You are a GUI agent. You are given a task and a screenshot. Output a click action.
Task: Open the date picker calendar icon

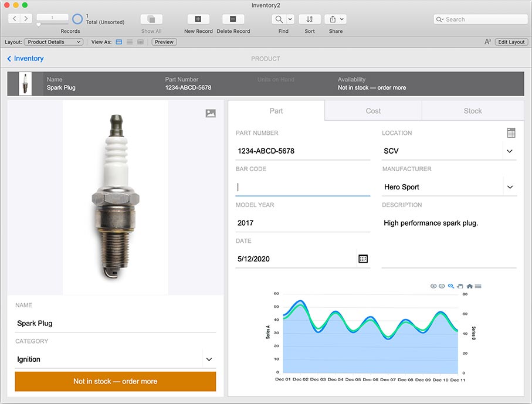[363, 259]
